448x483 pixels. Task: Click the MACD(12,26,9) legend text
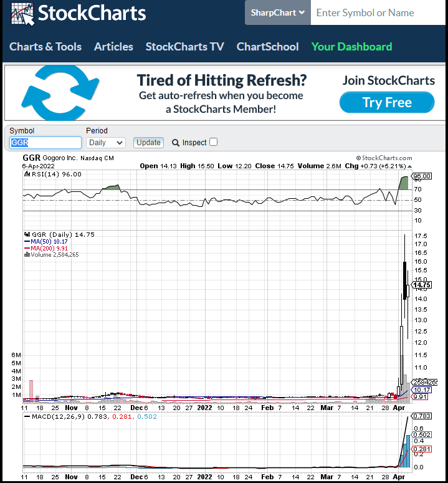(x=58, y=417)
